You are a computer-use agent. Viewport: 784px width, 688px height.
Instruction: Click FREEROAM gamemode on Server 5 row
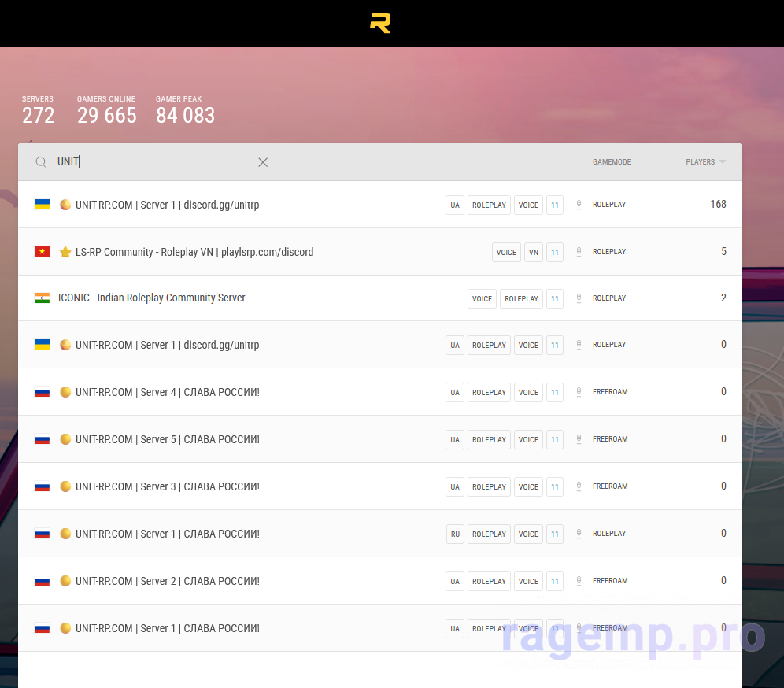[x=610, y=439]
